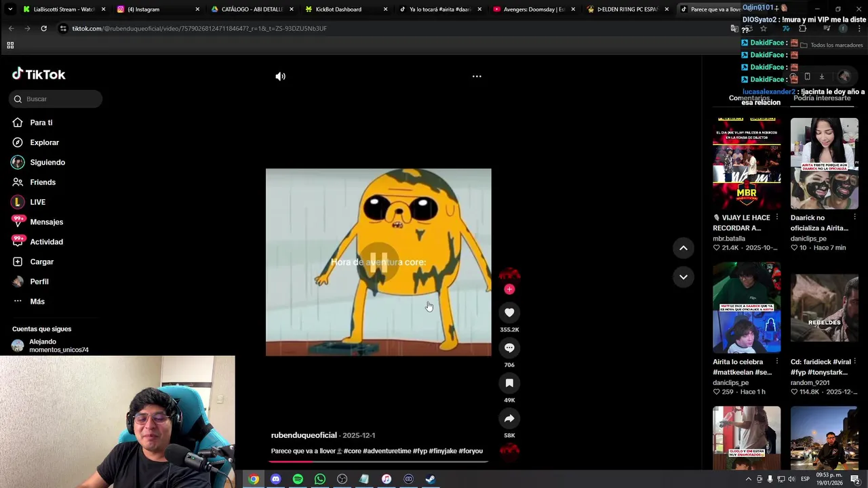Viewport: 868px width, 488px height.
Task: Open the Todos los marcadores bookmarks folder
Action: click(831, 45)
